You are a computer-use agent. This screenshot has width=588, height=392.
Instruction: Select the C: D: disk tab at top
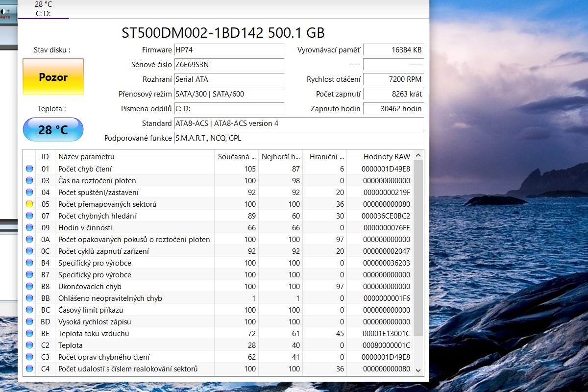point(43,9)
